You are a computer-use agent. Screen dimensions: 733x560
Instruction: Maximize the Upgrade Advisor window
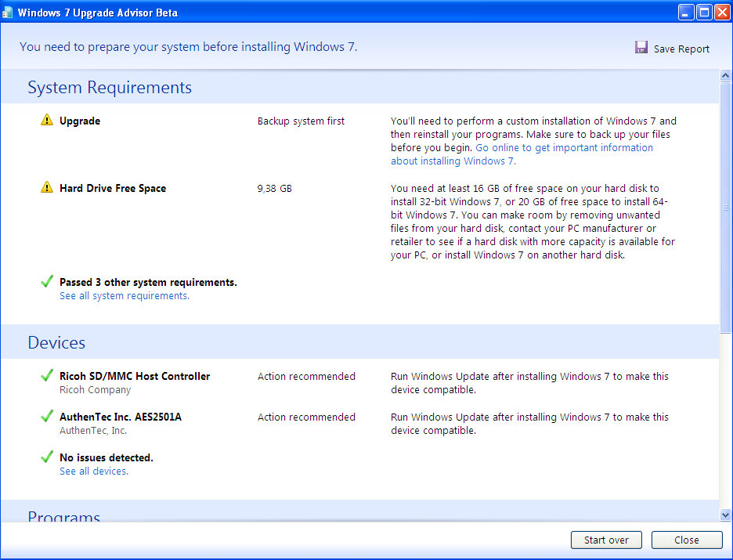tap(704, 13)
